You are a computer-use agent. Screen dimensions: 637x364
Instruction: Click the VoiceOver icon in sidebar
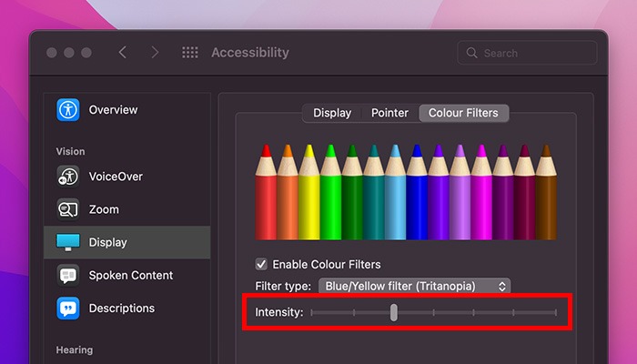click(68, 177)
